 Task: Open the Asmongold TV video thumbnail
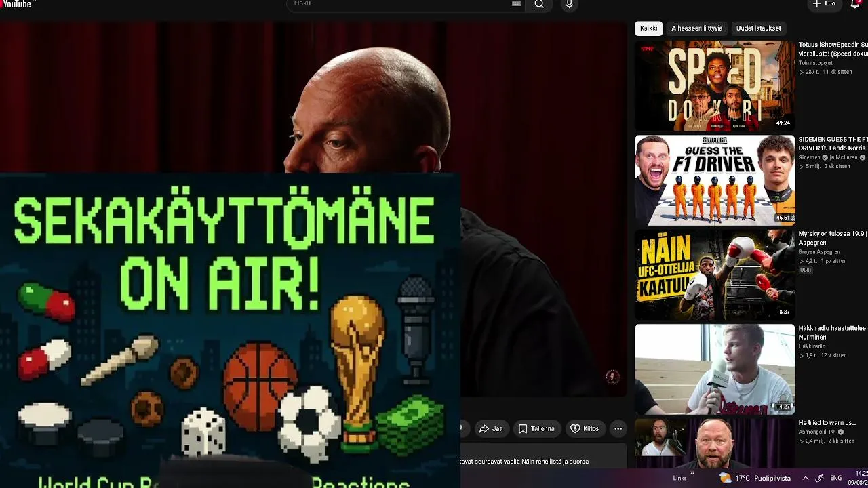coord(715,443)
